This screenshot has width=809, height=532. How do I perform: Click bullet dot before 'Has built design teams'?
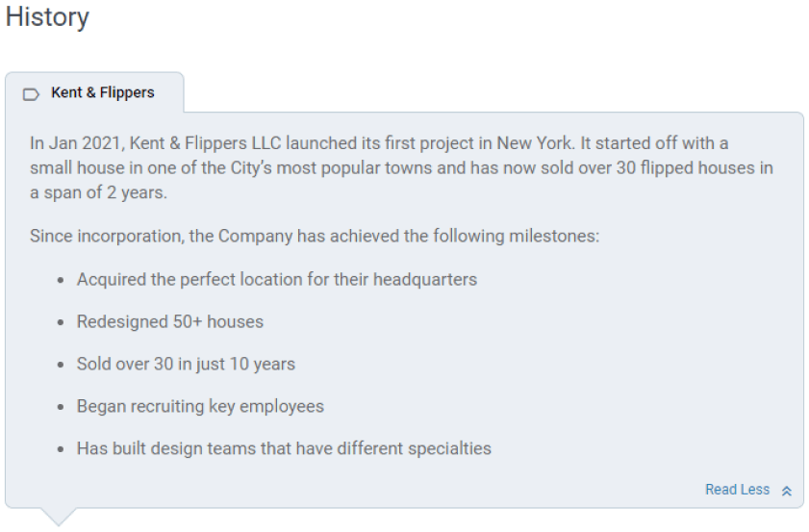(x=61, y=449)
